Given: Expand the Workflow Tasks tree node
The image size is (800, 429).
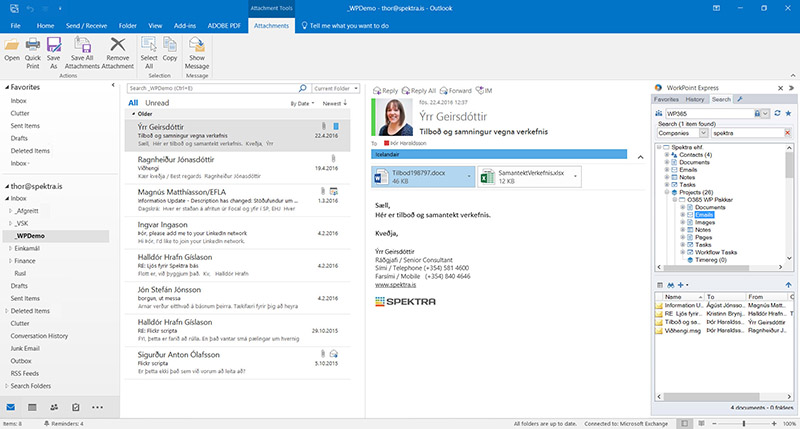Looking at the screenshot, I should 685,251.
